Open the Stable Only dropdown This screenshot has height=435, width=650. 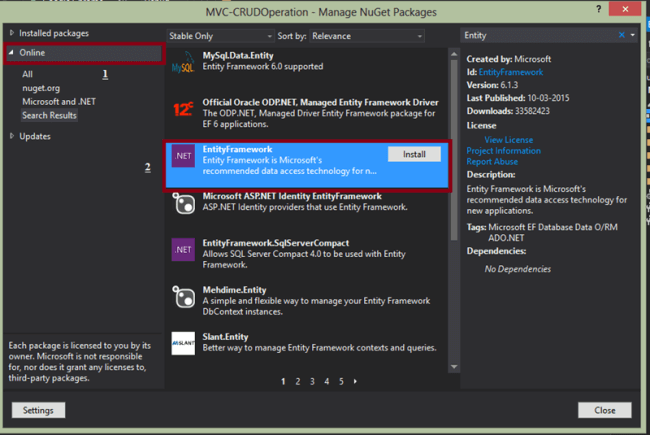tap(220, 36)
